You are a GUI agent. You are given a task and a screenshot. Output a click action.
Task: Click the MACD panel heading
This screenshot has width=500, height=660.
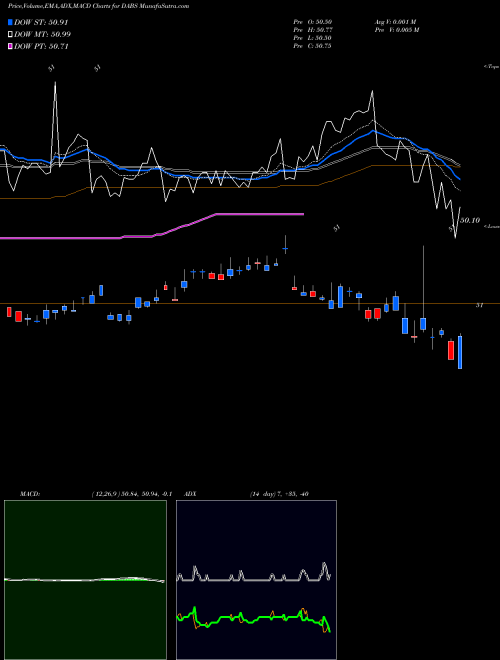tap(30, 494)
